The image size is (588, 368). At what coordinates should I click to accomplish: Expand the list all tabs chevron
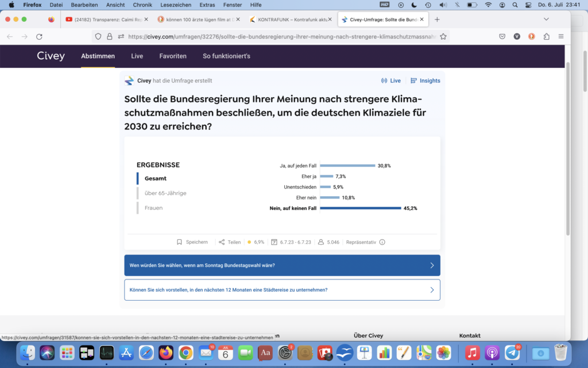pyautogui.click(x=546, y=19)
